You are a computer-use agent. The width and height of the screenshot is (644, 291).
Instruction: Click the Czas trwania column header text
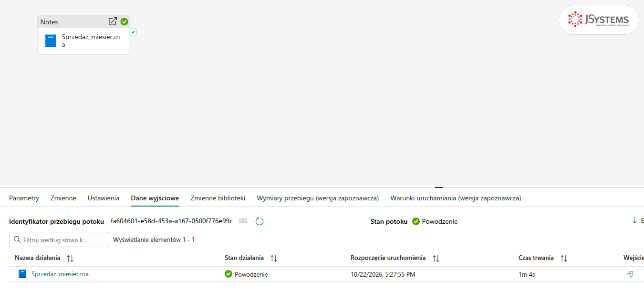pos(536,258)
